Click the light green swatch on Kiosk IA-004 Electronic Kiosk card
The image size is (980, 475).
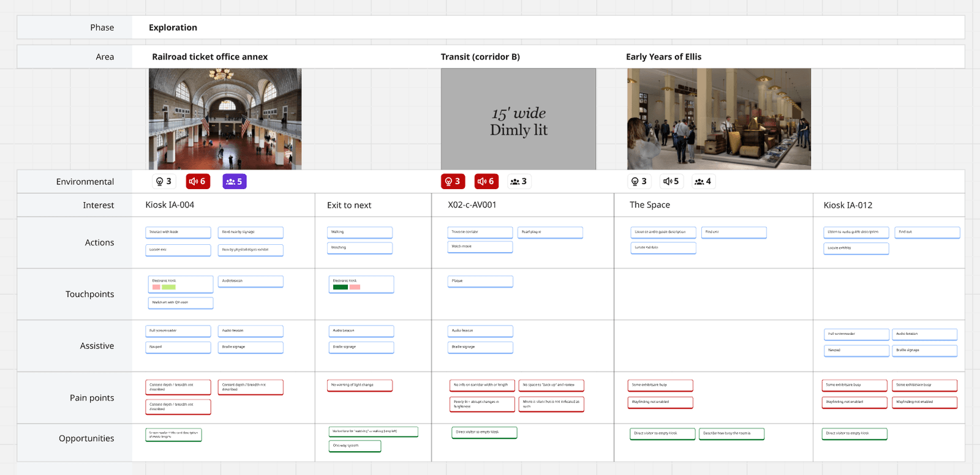[168, 287]
